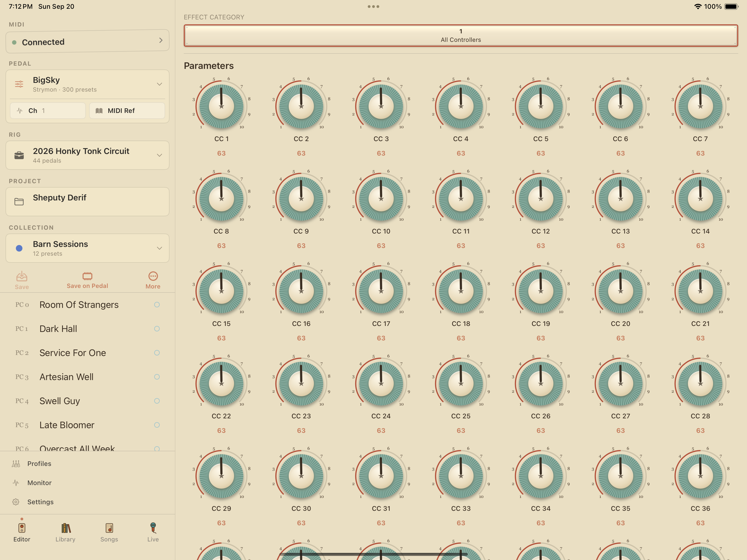Select the Room Of Strangers preset circle
Image resolution: width=747 pixels, height=560 pixels.
point(157,305)
